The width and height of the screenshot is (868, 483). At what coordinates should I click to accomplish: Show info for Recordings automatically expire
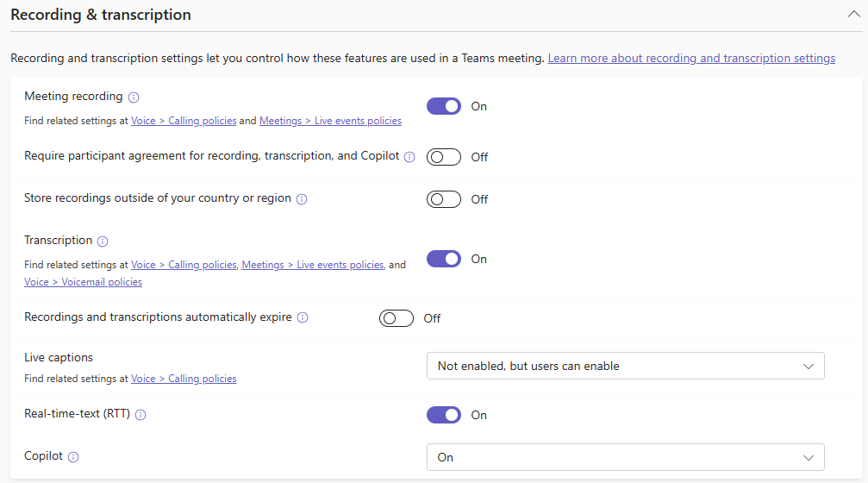click(x=303, y=317)
